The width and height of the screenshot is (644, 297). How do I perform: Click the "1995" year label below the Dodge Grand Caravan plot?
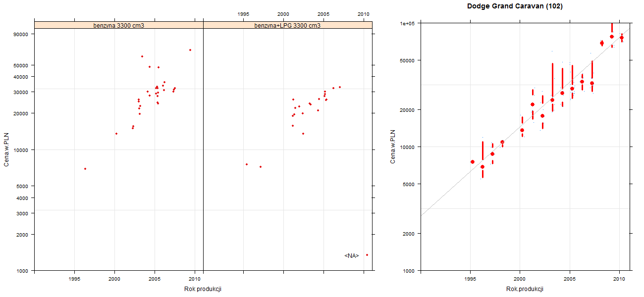click(470, 280)
